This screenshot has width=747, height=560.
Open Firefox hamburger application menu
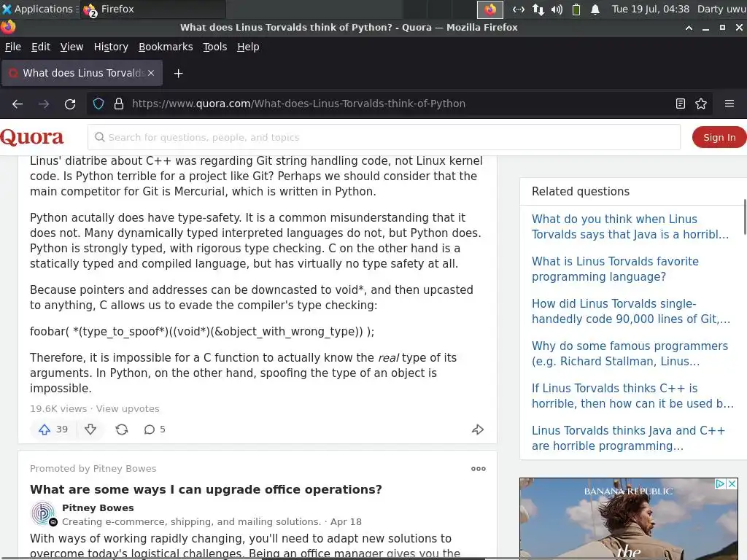[729, 104]
